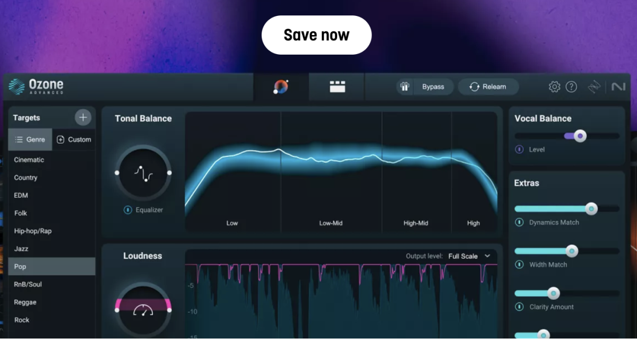Viewport: 637px width, 364px height.
Task: Click the Low band label in Tonal Balance
Action: pyautogui.click(x=232, y=223)
